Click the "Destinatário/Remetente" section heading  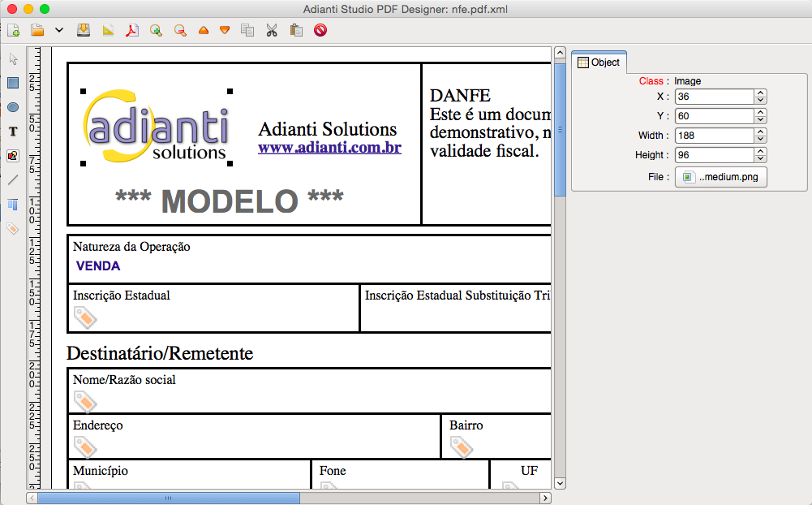(160, 353)
